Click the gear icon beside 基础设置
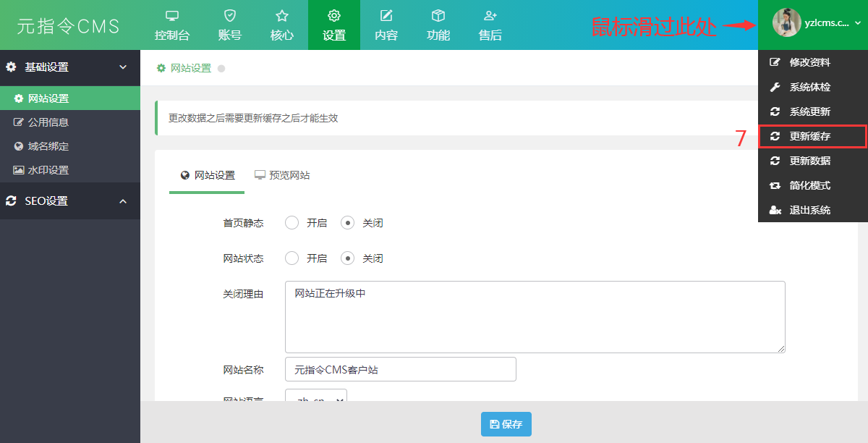Image resolution: width=868 pixels, height=443 pixels. [x=11, y=67]
